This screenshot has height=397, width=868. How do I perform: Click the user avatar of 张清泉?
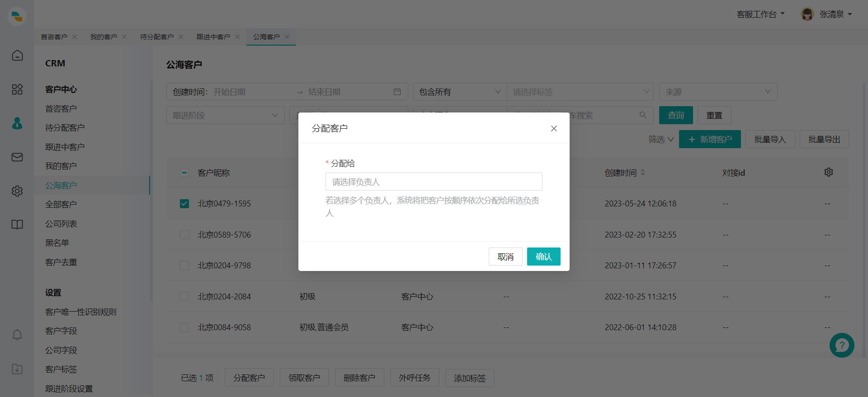pyautogui.click(x=807, y=14)
